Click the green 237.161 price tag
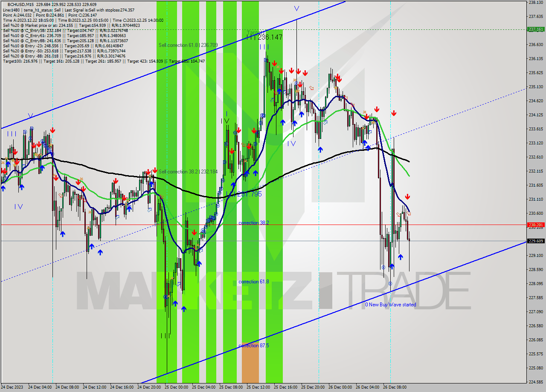546x392 pixels. 536,29
